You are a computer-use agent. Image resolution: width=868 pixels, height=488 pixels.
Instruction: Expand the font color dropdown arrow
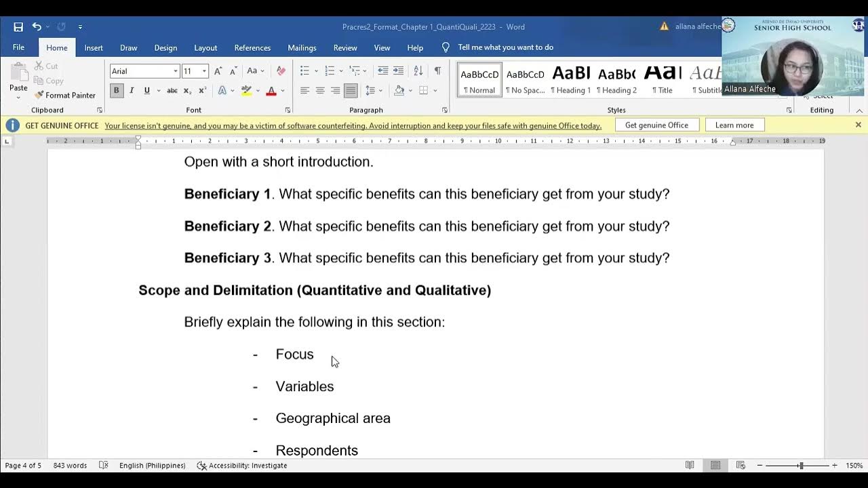(x=283, y=91)
